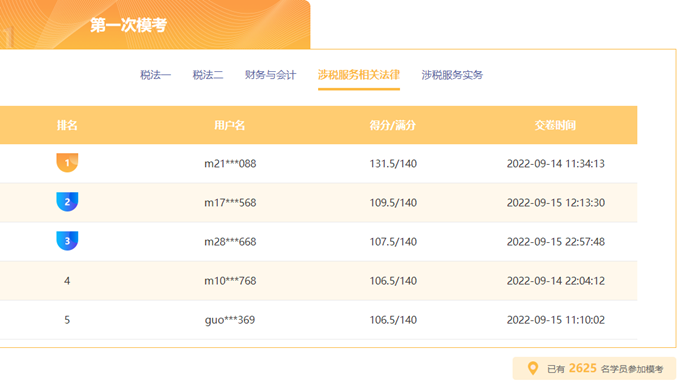Click the 2625 participant count

582,368
